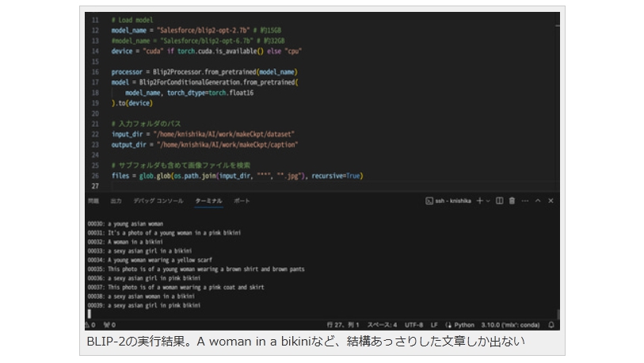This screenshot has width=644, height=363.
Task: Switch to the 問題 tab
Action: pos(93,201)
